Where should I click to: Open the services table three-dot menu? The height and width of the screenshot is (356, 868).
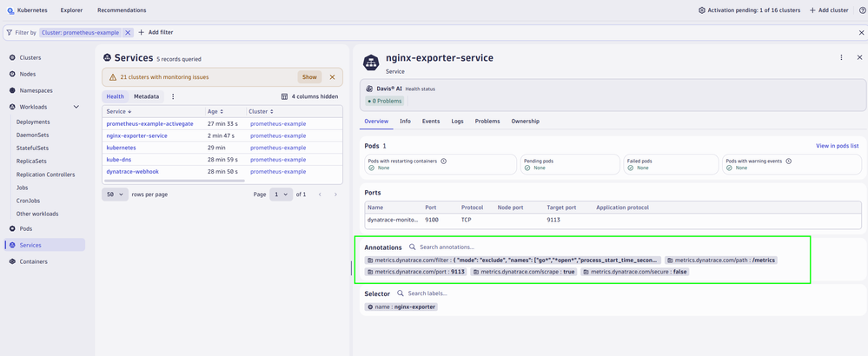tap(173, 96)
